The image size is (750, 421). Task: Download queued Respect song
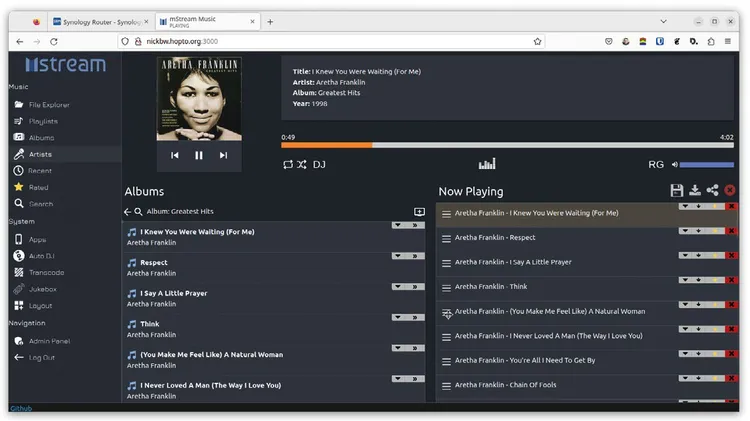pyautogui.click(x=698, y=231)
